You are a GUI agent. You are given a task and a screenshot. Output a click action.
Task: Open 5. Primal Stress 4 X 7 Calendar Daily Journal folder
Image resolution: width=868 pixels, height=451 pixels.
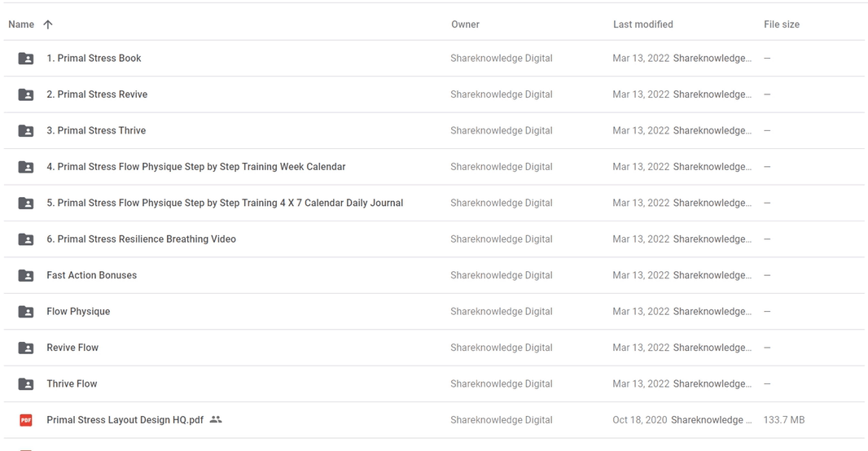[x=225, y=203]
